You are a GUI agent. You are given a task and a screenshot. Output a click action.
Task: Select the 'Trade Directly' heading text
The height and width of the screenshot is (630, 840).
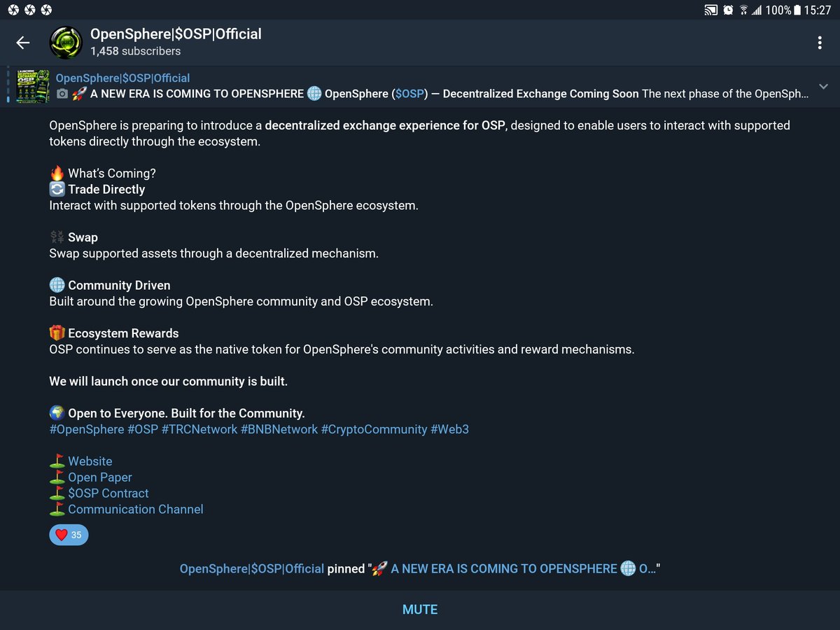pyautogui.click(x=106, y=189)
